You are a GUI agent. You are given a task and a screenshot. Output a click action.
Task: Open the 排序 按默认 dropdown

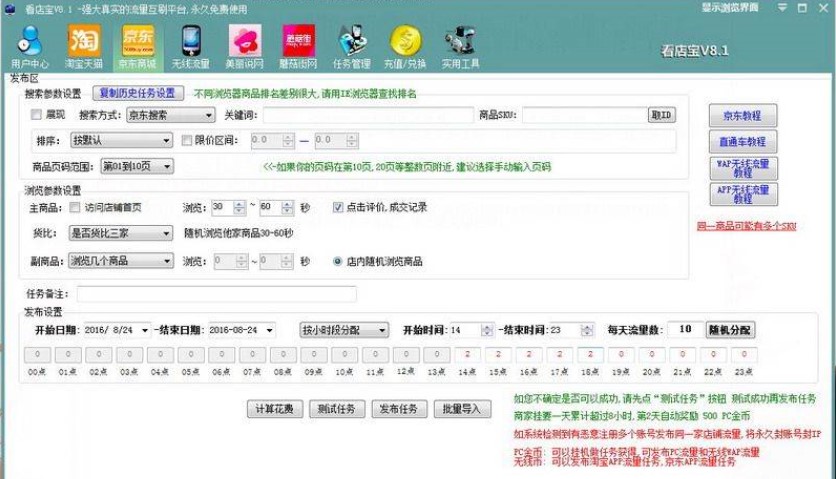(122, 140)
